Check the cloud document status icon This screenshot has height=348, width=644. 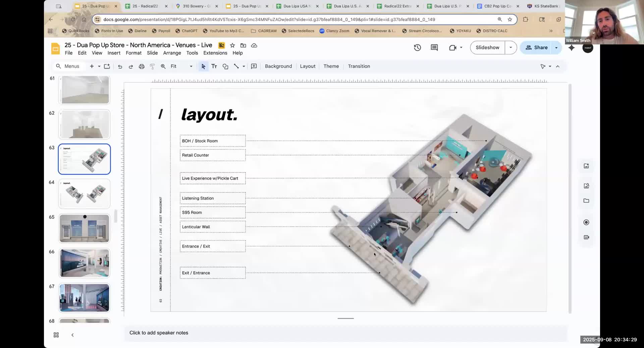point(254,45)
